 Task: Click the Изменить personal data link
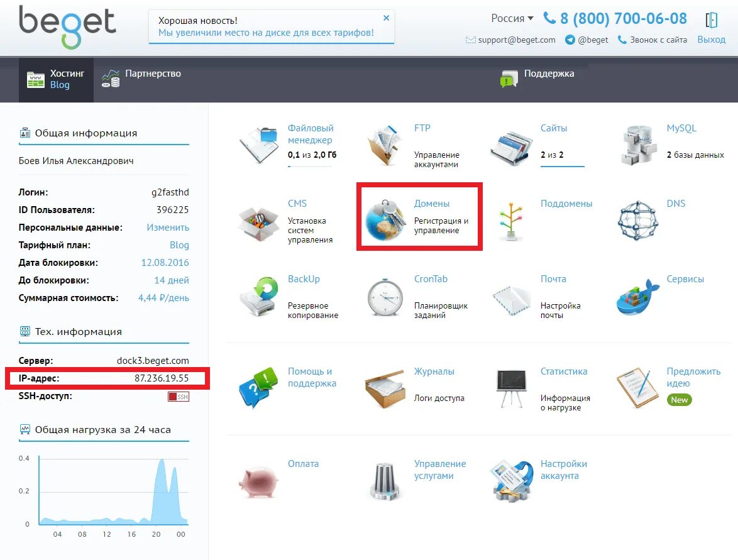pos(168,228)
